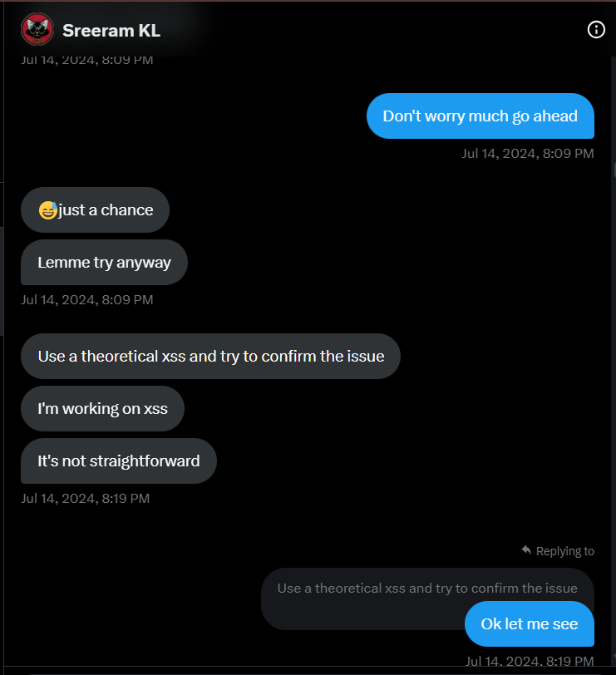Click the 'Replying to' label
Viewport: 616px width, 675px height.
tap(564, 551)
